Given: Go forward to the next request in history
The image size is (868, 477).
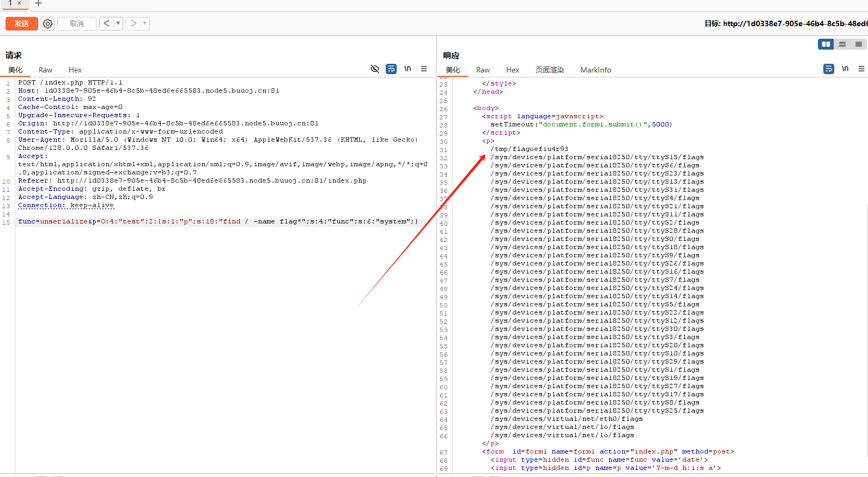Looking at the screenshot, I should click(133, 23).
